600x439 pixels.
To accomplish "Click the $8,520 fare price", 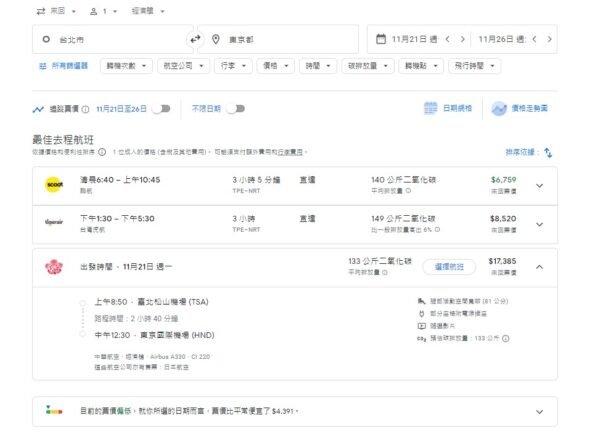I will [x=503, y=219].
